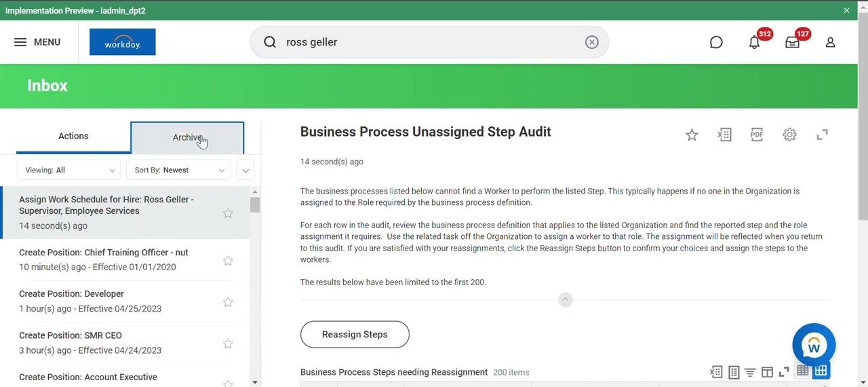
Task: Open the hamburger MENU
Action: (x=37, y=42)
